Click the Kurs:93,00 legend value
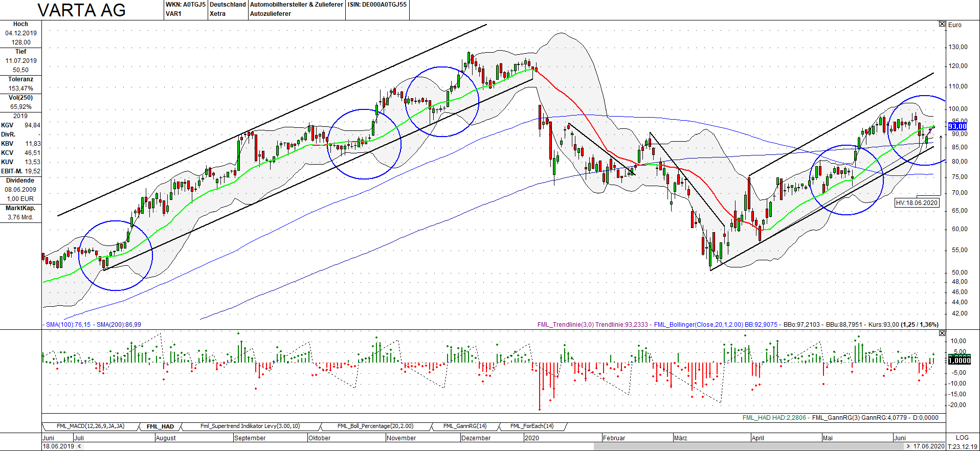 884,325
